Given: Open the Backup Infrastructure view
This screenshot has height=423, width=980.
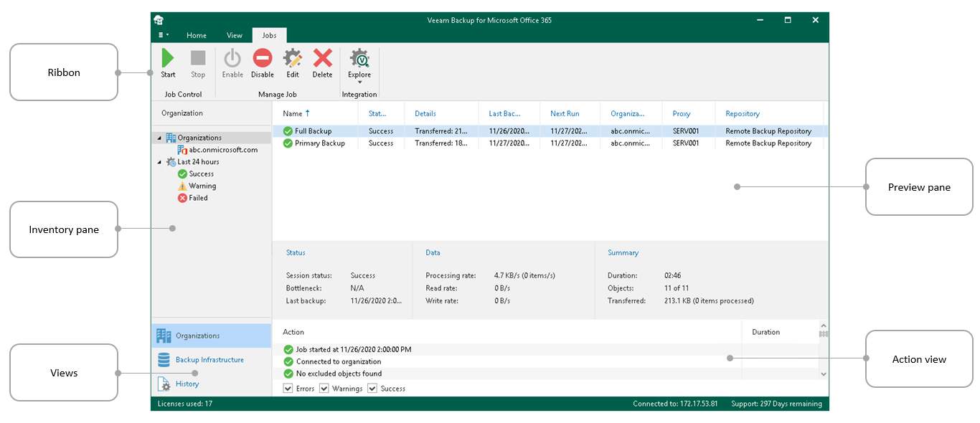Looking at the screenshot, I should [209, 360].
